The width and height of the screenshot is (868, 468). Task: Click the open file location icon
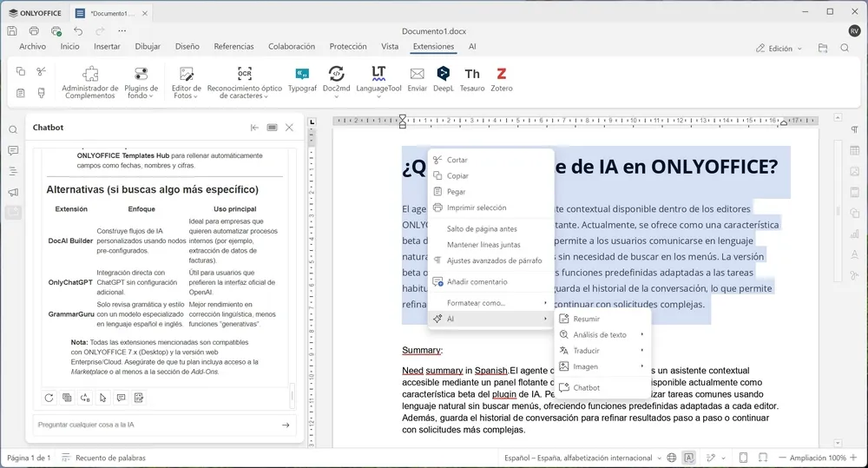pyautogui.click(x=823, y=48)
